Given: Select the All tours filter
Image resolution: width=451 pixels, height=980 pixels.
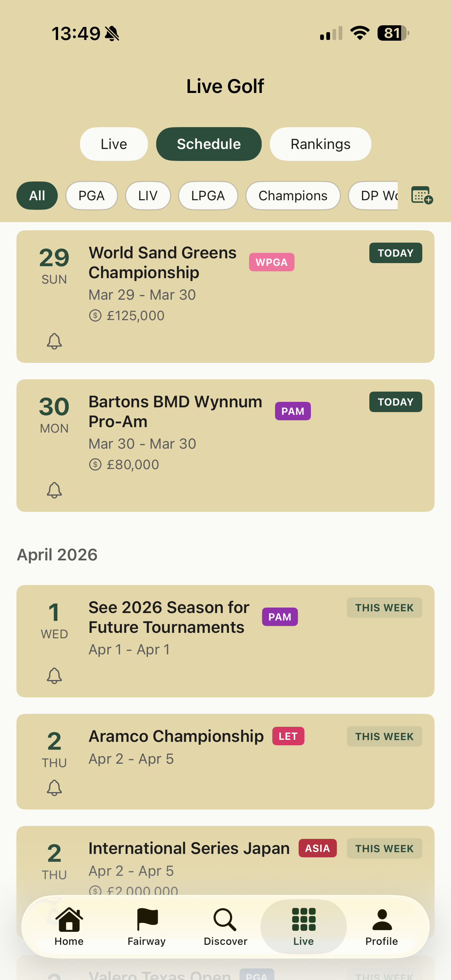Looking at the screenshot, I should [37, 195].
